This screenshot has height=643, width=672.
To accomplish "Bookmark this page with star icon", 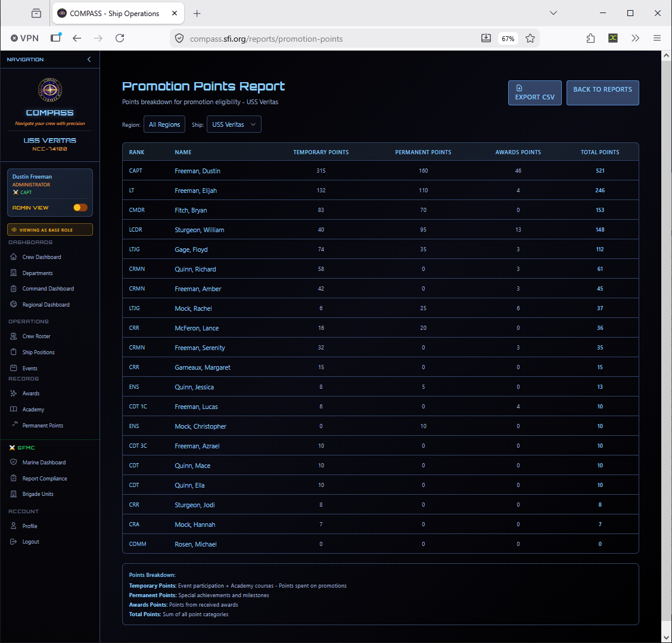I will (530, 39).
